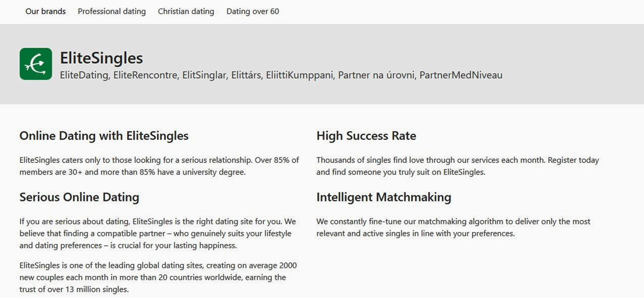
Task: Click the large EliteSingles brand title
Action: (102, 58)
